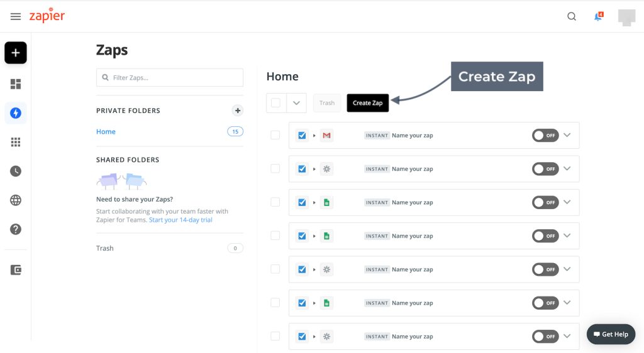Click the Sheets icon in fourth zap row
The height and width of the screenshot is (353, 644).
(x=326, y=236)
